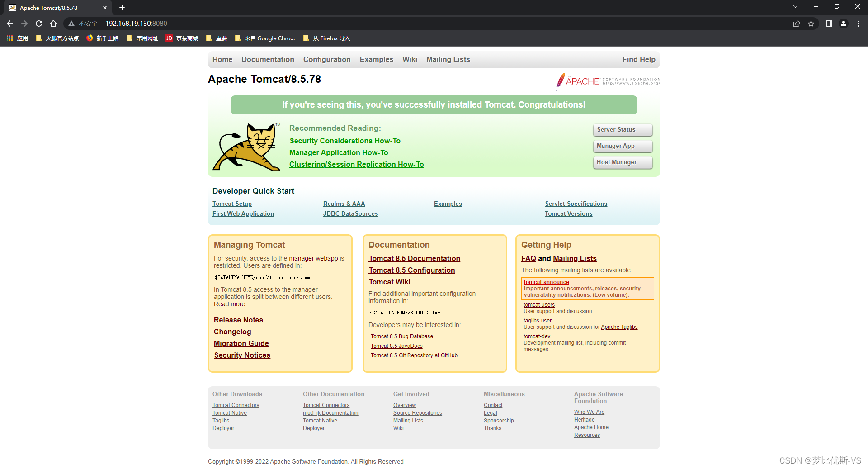Bookmark this page via the star icon
Viewport: 868px width, 469px height.
pos(811,23)
